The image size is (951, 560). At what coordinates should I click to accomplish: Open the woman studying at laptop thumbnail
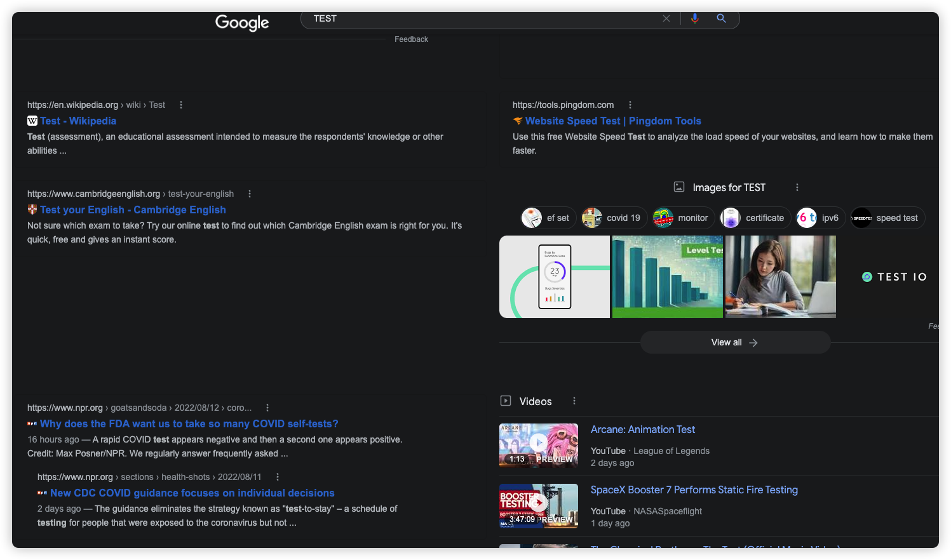(x=781, y=277)
